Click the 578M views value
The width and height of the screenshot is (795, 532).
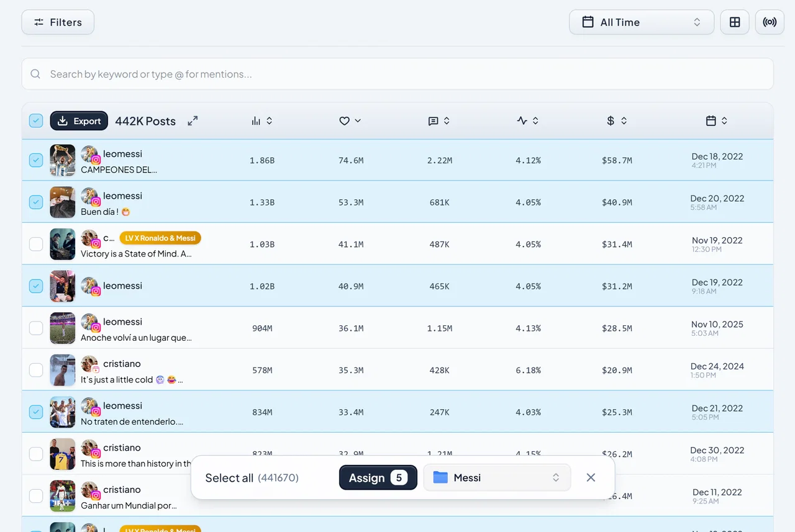[262, 371]
